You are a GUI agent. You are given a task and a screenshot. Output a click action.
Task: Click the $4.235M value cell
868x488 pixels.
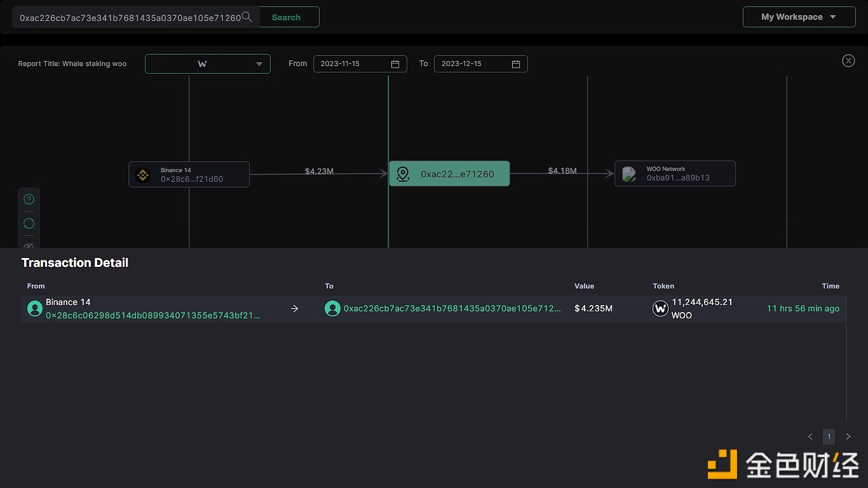pos(593,309)
